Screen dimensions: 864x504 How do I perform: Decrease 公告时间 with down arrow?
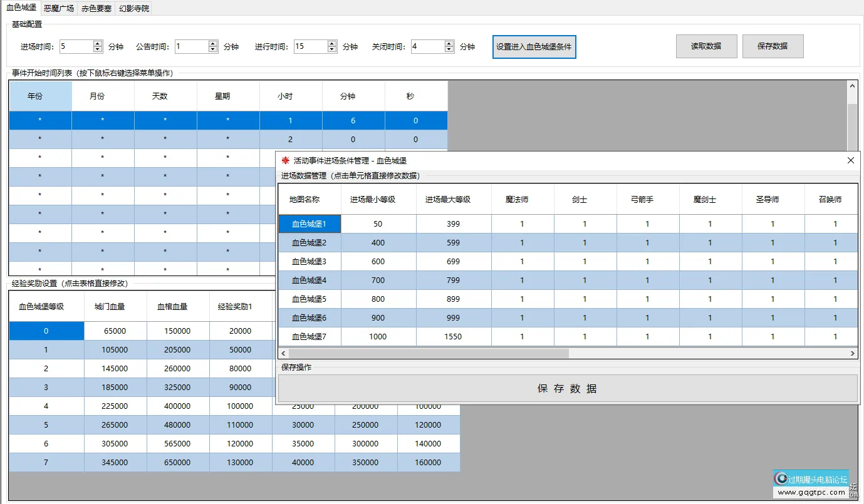coord(213,50)
